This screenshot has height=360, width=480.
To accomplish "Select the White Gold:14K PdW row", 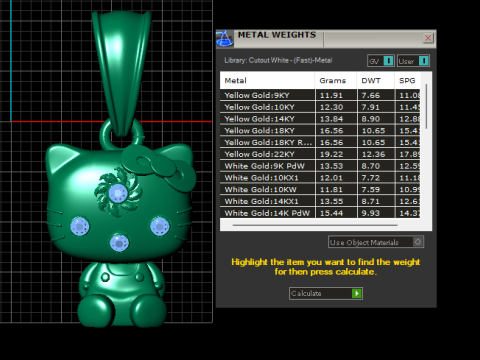I will [320, 213].
